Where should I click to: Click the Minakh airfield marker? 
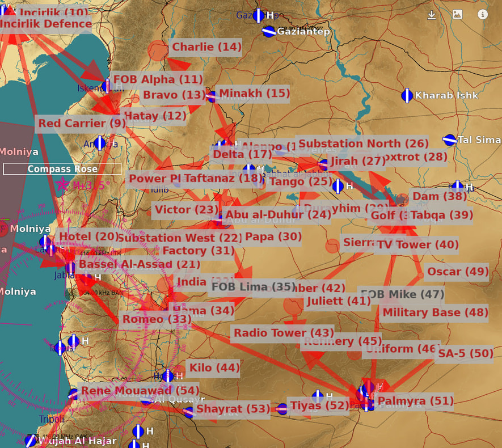pos(211,96)
